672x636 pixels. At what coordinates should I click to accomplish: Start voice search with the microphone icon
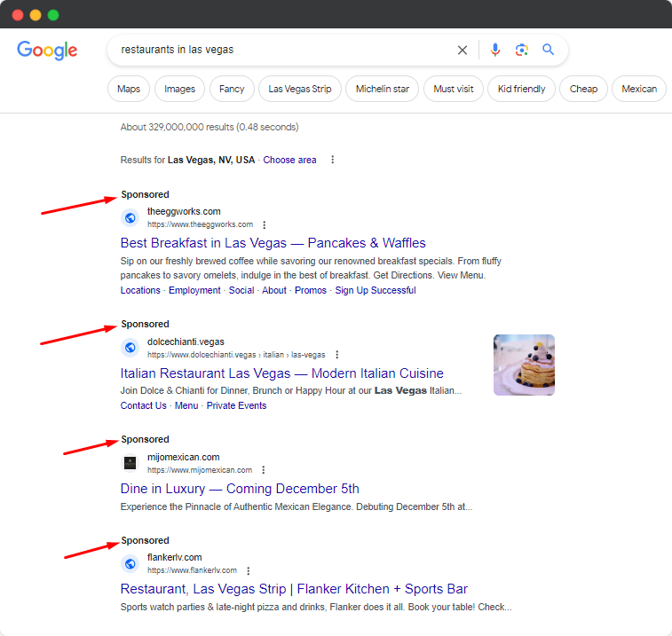[495, 50]
